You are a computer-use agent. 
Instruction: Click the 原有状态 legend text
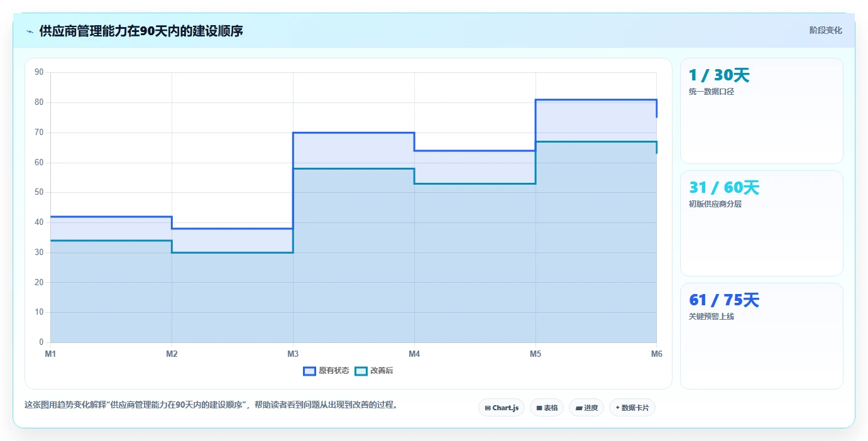tap(334, 371)
